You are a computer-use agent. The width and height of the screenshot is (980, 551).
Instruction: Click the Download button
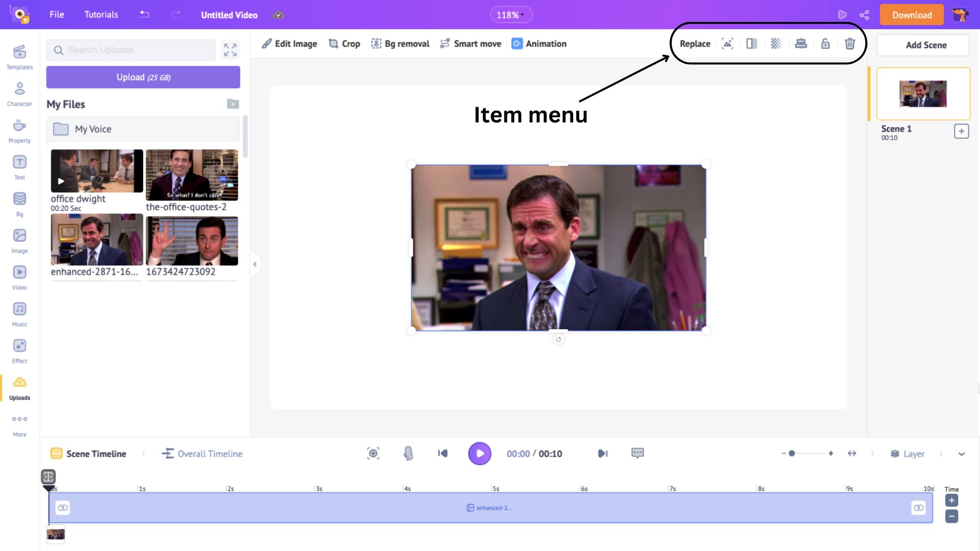pos(911,15)
